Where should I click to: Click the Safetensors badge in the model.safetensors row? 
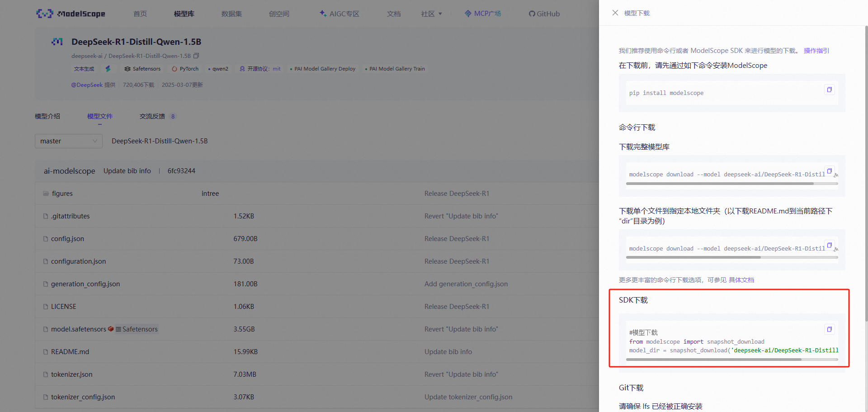coord(137,329)
